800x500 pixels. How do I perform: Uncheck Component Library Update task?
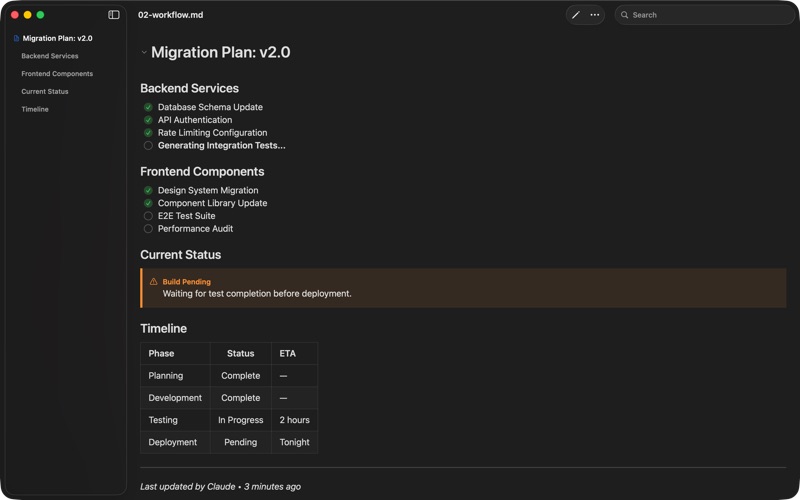[148, 203]
